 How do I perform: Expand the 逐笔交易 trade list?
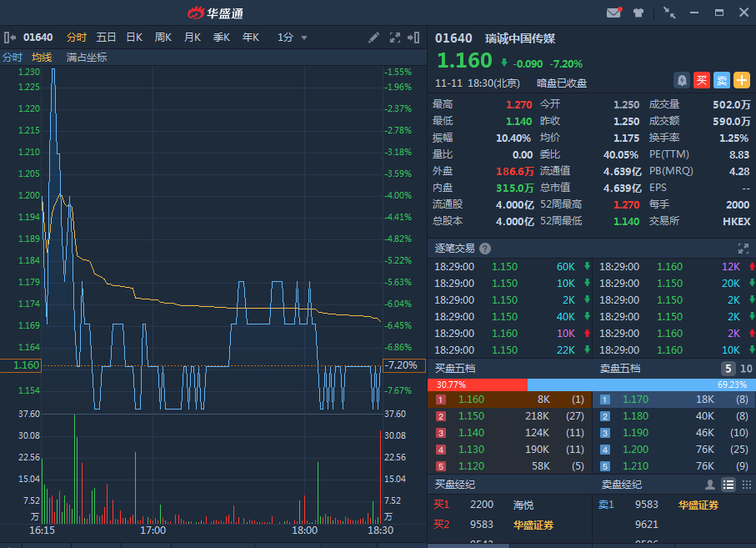point(743,249)
